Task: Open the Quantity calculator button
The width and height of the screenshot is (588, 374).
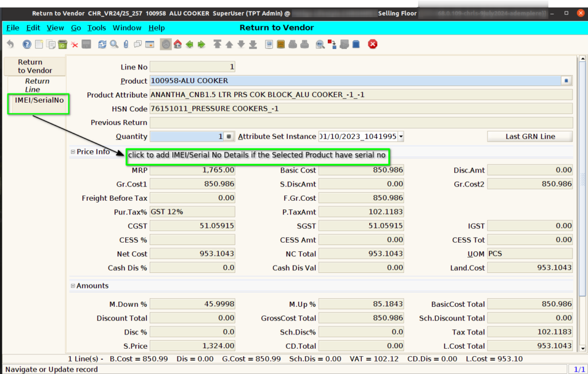Action: (229, 137)
